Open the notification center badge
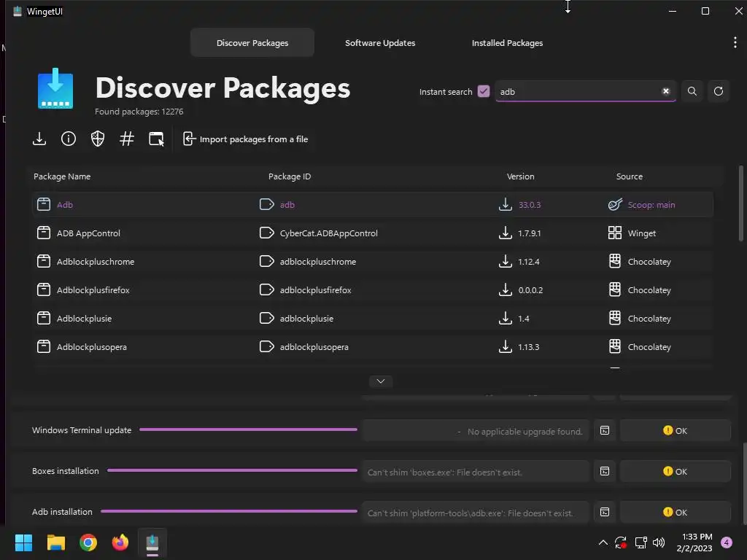Viewport: 747px width, 560px height. [727, 542]
